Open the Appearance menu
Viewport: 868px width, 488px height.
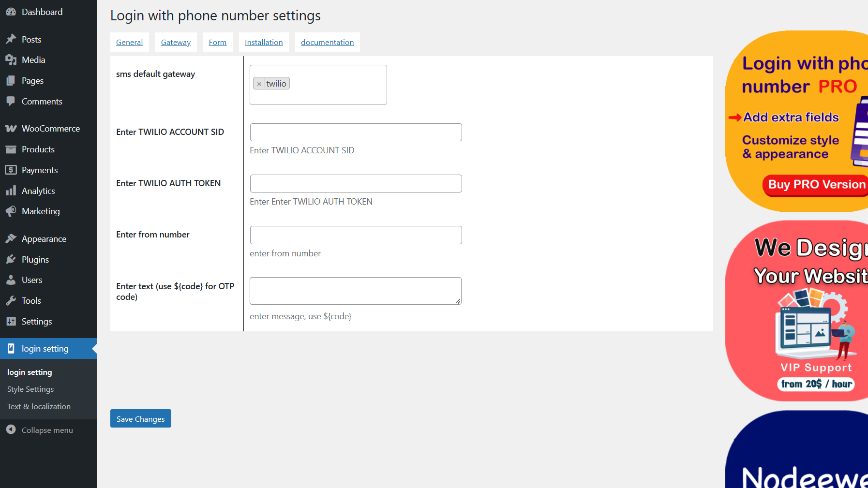pyautogui.click(x=48, y=239)
